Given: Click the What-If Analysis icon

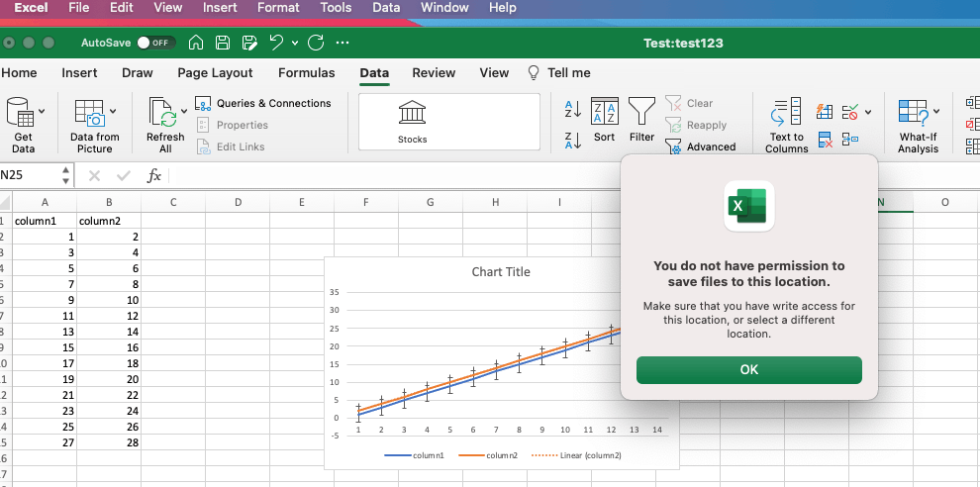Looking at the screenshot, I should pyautogui.click(x=913, y=113).
